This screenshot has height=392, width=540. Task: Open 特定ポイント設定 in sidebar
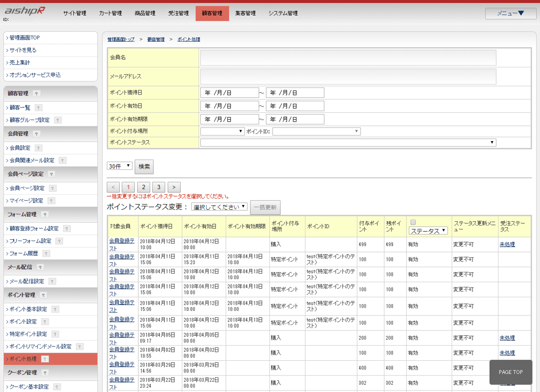click(28, 334)
